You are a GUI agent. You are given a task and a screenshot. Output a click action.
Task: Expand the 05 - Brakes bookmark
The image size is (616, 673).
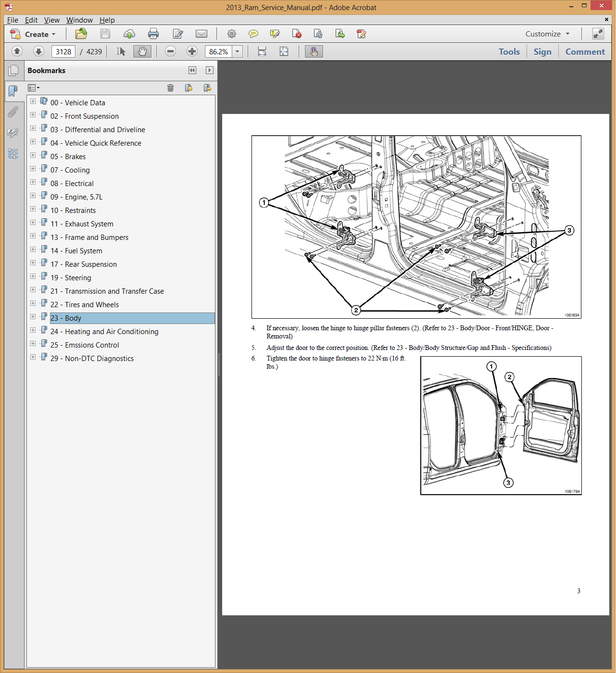(33, 155)
